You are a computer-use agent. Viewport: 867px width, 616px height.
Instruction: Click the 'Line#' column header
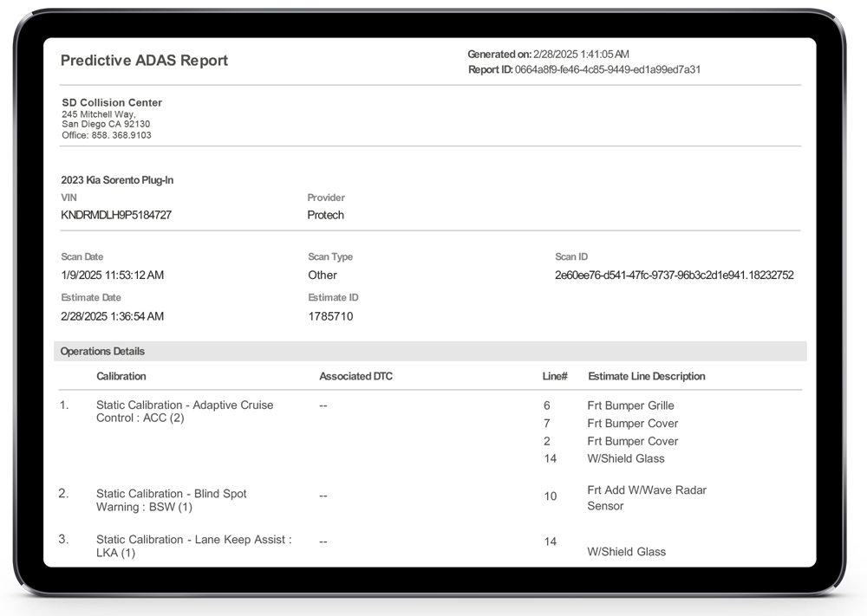point(555,376)
